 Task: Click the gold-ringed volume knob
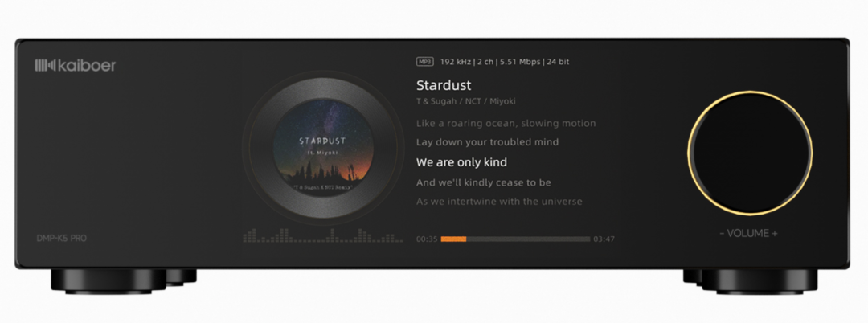pos(750,153)
